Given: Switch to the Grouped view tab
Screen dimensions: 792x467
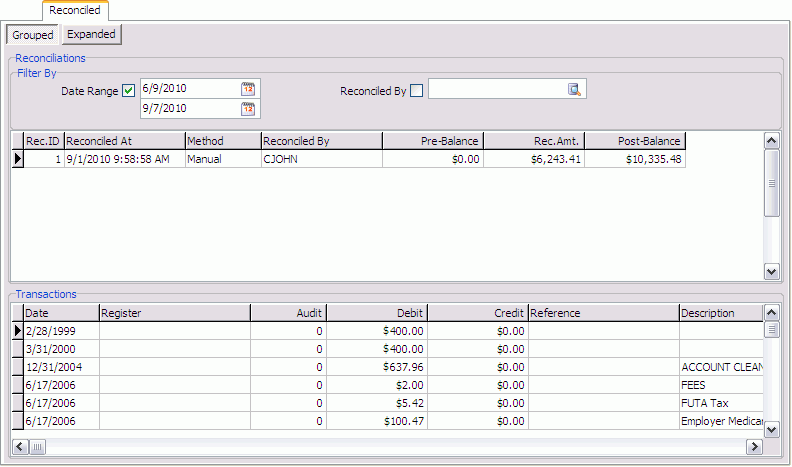Looking at the screenshot, I should tap(33, 35).
